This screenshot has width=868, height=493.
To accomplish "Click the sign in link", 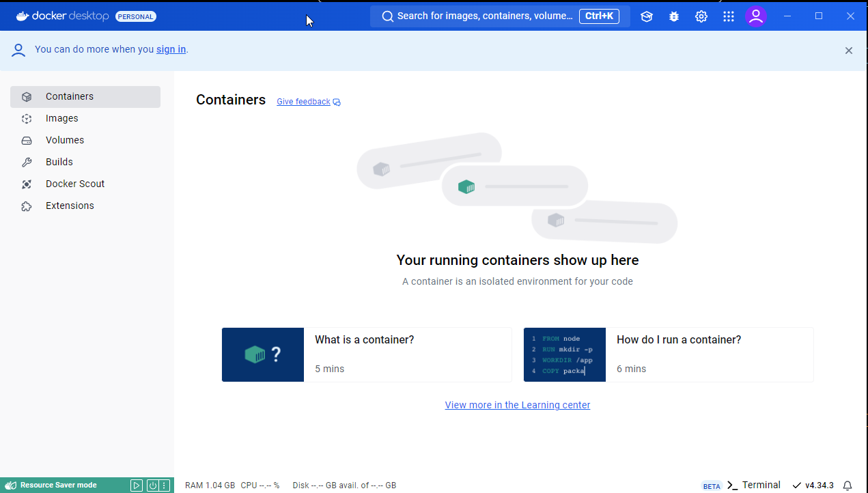I will point(171,49).
